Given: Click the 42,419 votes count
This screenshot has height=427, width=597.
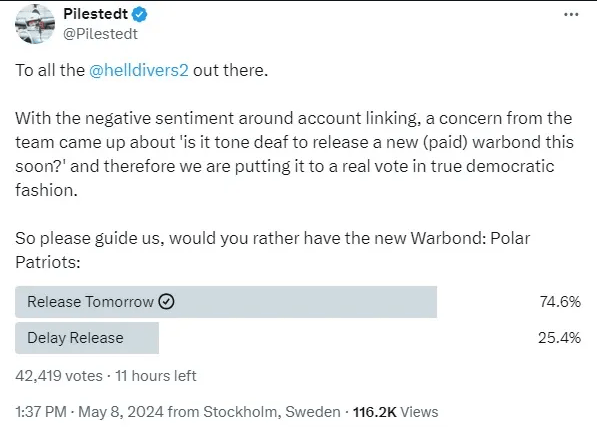Looking at the screenshot, I should coord(59,376).
